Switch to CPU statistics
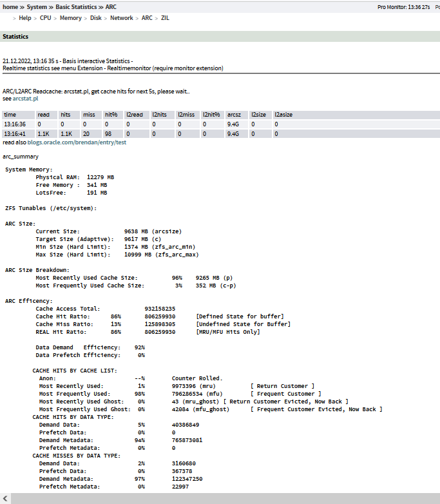This screenshot has width=440, height=504. (x=46, y=18)
